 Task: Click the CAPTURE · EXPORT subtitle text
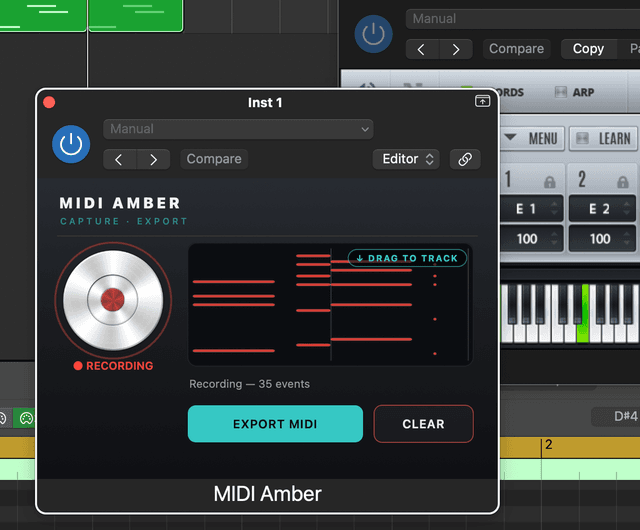tap(124, 221)
